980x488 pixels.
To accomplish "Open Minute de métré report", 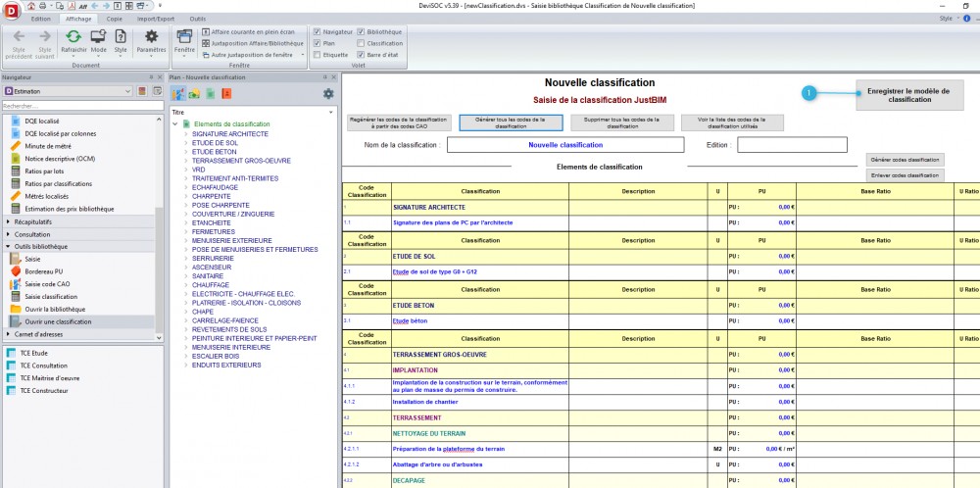I will [x=48, y=146].
